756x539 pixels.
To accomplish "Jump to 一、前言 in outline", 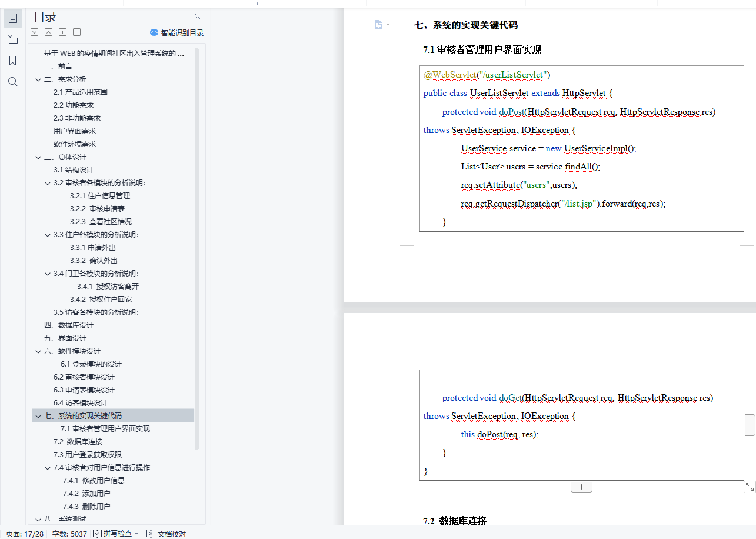I will pos(58,66).
